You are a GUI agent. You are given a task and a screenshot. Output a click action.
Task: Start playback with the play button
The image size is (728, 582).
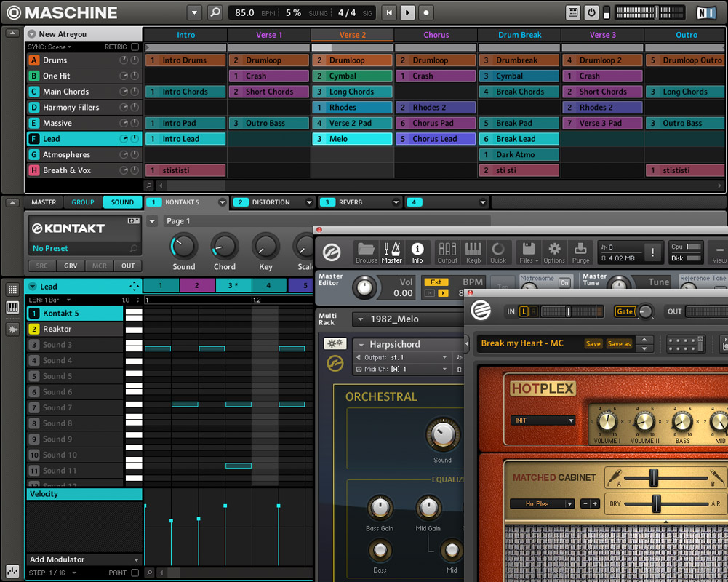(x=408, y=12)
